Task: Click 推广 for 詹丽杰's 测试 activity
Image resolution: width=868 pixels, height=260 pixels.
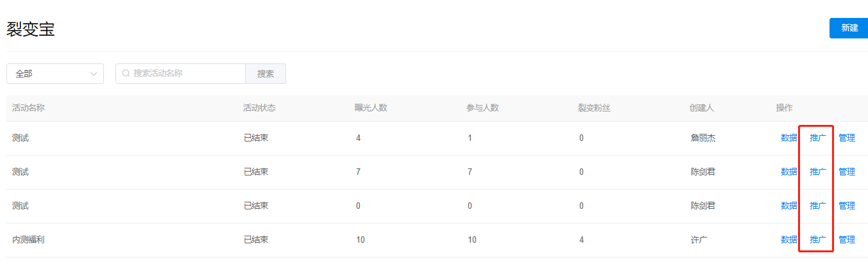Action: click(x=818, y=138)
